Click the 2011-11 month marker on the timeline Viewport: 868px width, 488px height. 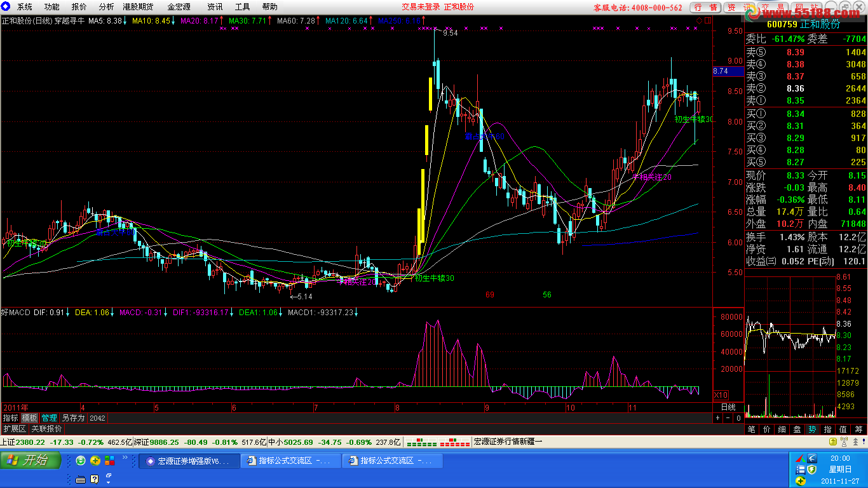[632, 407]
